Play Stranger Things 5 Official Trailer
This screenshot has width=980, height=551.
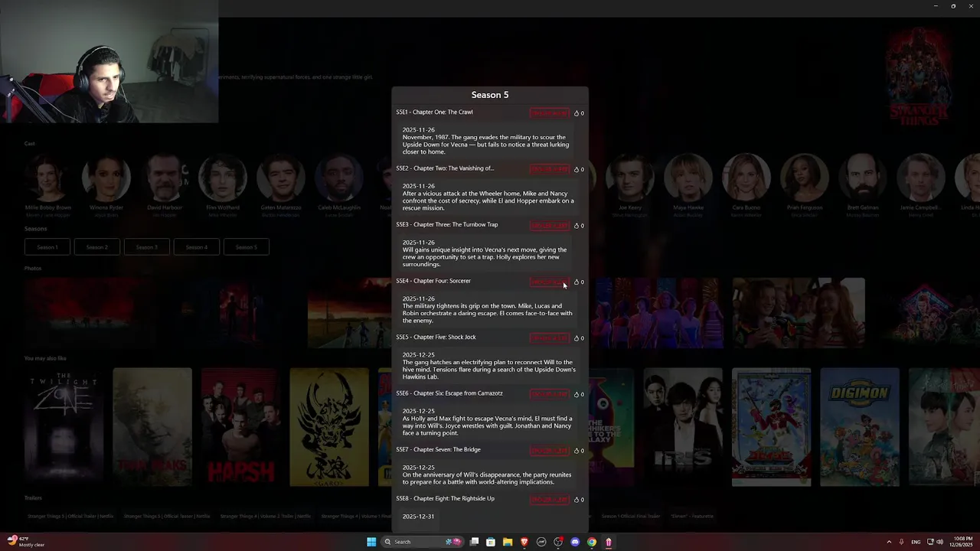70,517
